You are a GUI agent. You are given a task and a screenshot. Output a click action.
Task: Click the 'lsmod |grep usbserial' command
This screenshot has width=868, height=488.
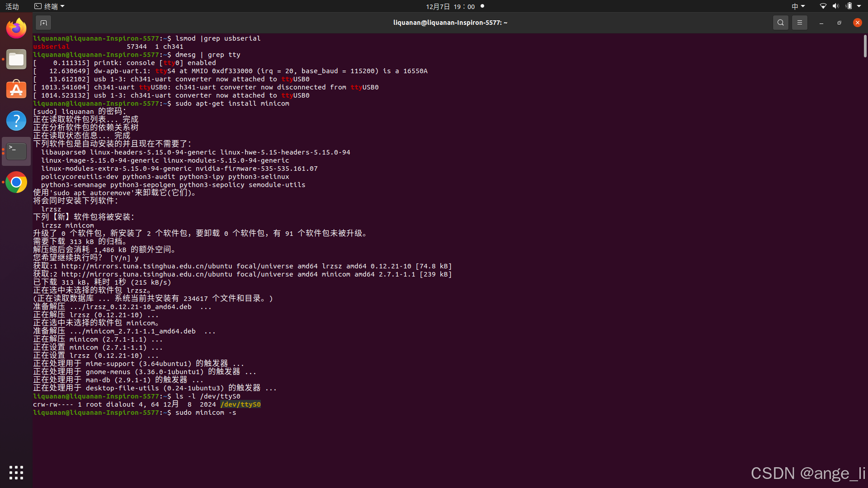pos(218,38)
